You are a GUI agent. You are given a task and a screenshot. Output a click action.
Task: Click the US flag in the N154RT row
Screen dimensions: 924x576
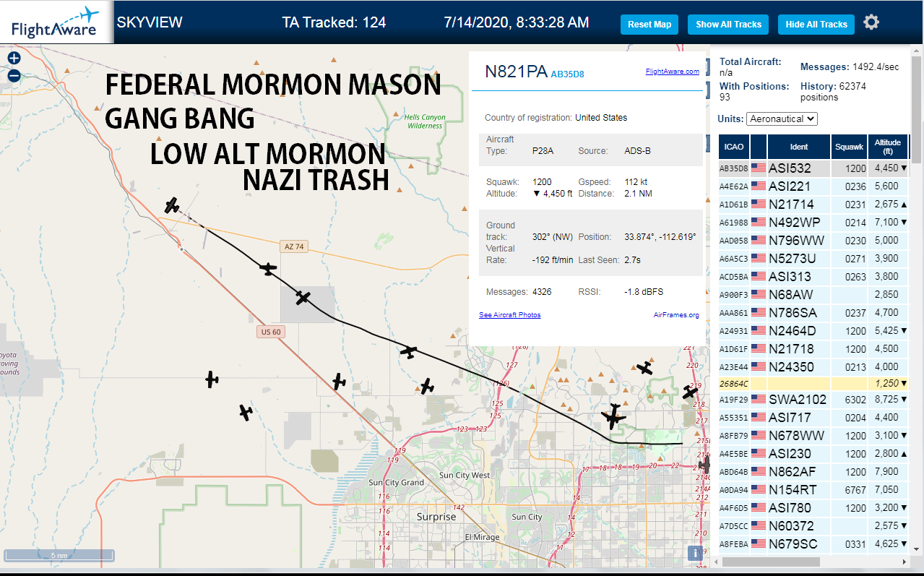(x=758, y=490)
